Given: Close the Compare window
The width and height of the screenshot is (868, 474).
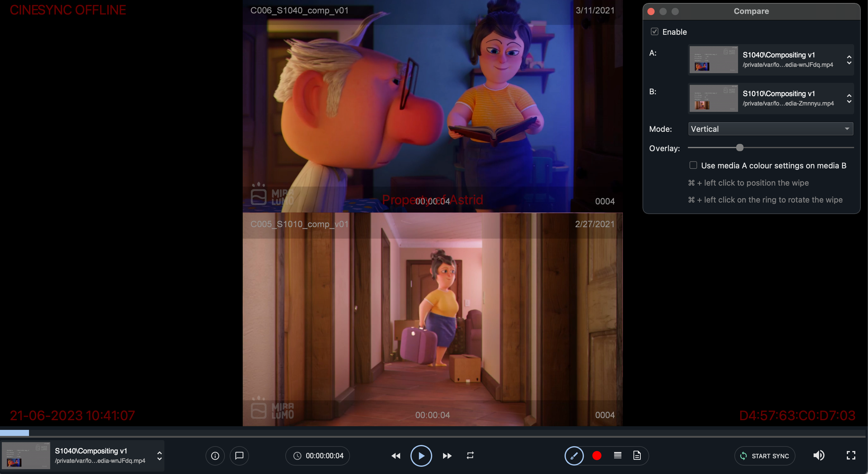Looking at the screenshot, I should click(x=651, y=11).
